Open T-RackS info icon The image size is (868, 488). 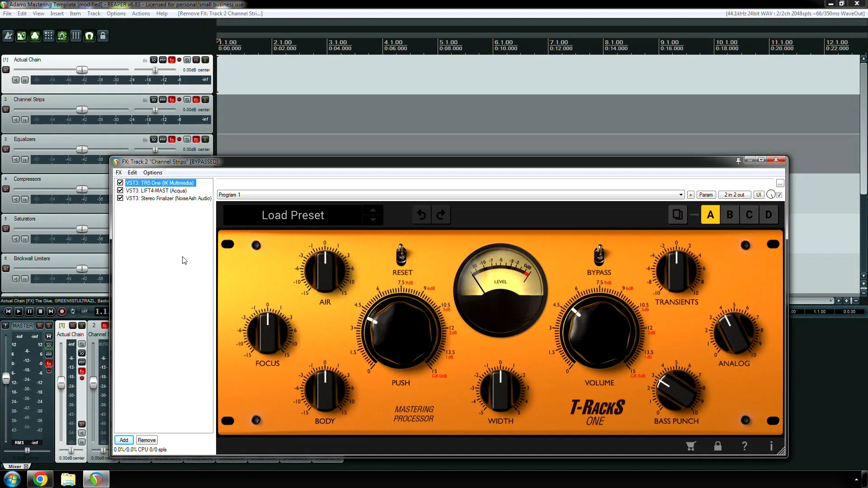(771, 446)
